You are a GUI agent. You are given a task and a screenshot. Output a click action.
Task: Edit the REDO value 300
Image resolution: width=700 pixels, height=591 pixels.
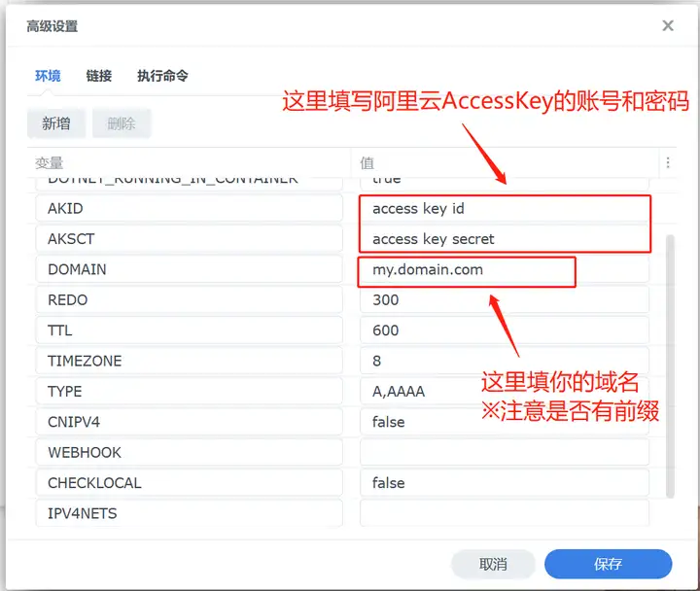pos(504,300)
